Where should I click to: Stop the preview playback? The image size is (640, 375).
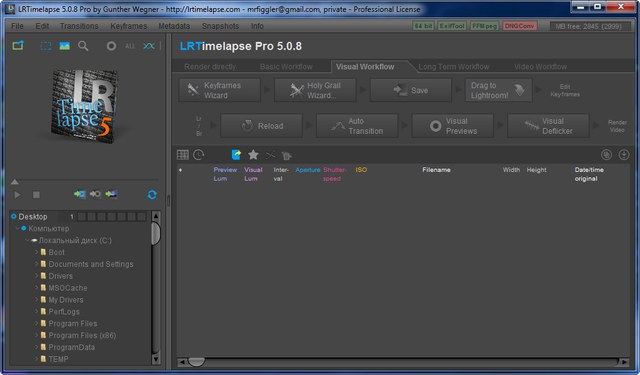point(36,195)
